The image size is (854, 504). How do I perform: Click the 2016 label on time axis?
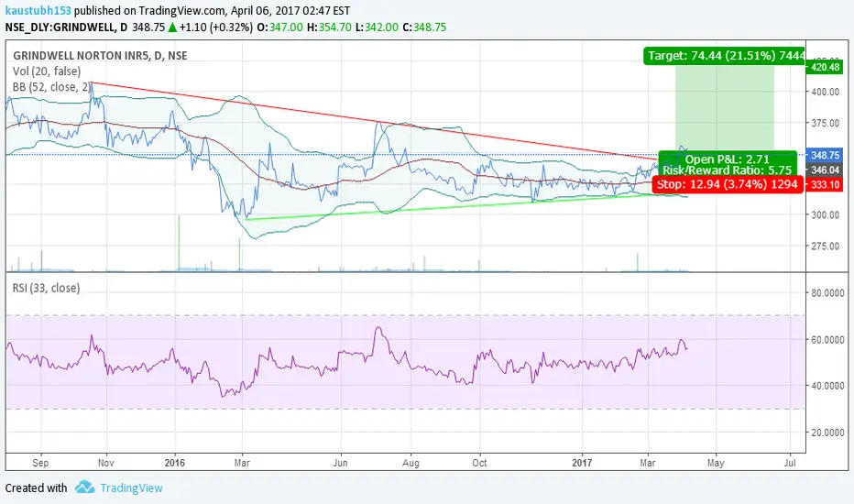pos(174,463)
